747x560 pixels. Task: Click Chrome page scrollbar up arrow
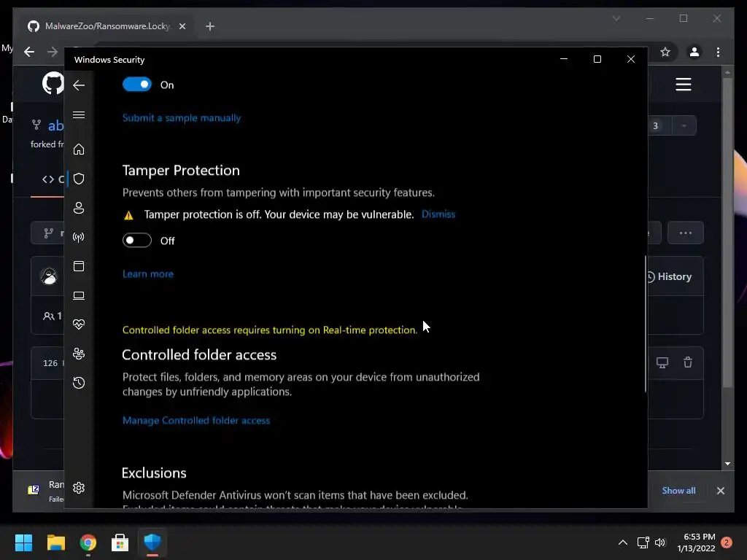[727, 72]
